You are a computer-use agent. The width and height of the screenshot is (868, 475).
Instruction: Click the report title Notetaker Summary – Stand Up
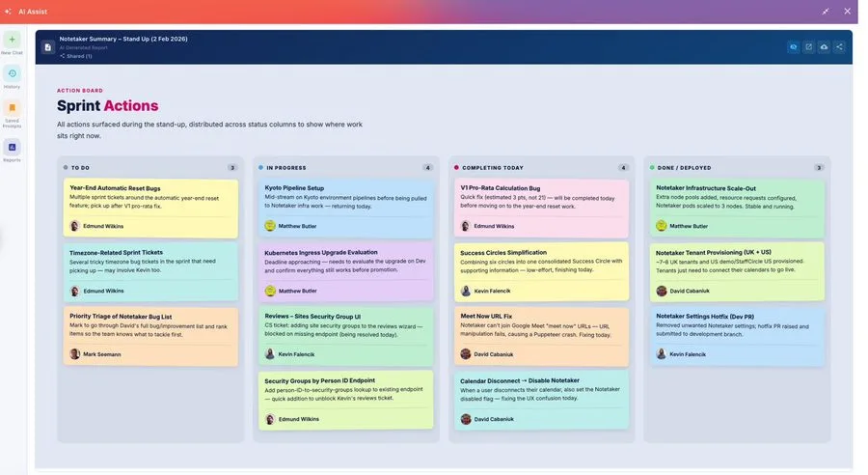[x=123, y=39]
